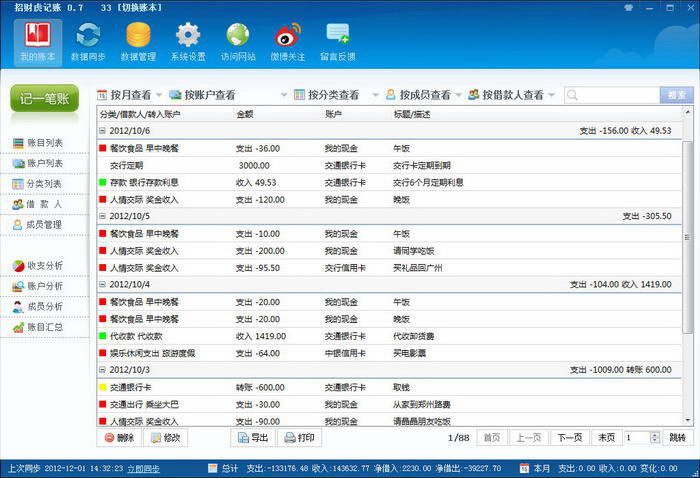The width and height of the screenshot is (700, 478).
Task: Collapse the 2012/10/5 date group
Action: tap(102, 216)
